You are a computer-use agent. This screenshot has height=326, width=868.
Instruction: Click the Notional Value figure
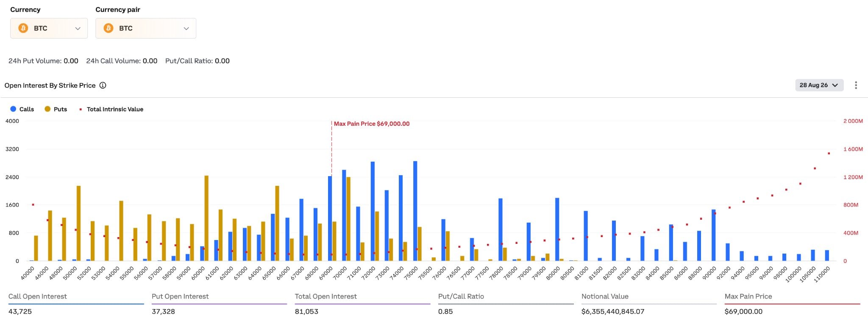pos(613,311)
